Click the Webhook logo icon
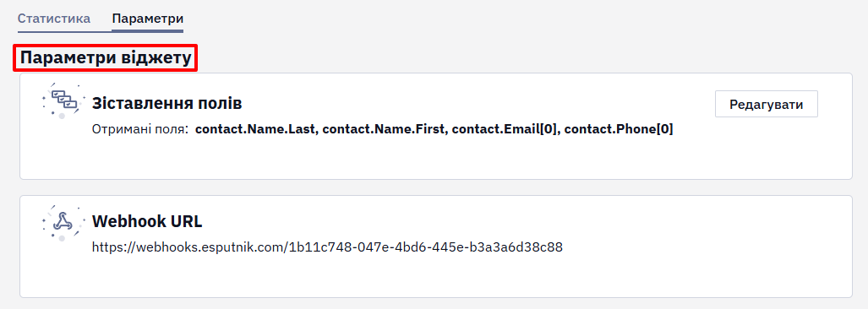The image size is (868, 309). coord(62,222)
